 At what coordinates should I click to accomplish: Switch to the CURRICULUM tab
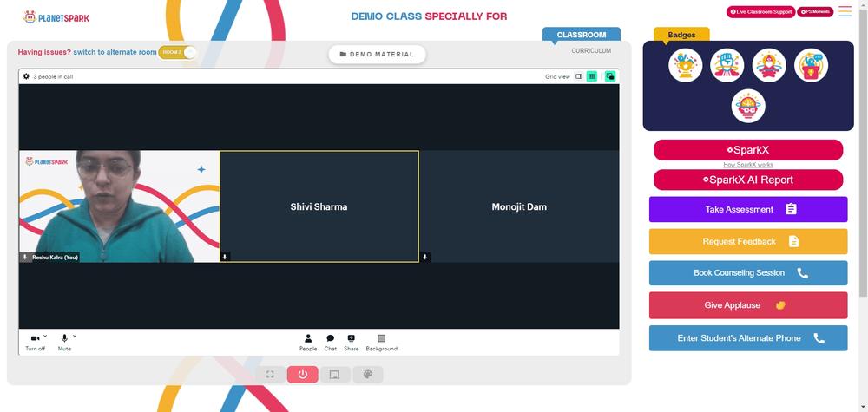point(591,51)
